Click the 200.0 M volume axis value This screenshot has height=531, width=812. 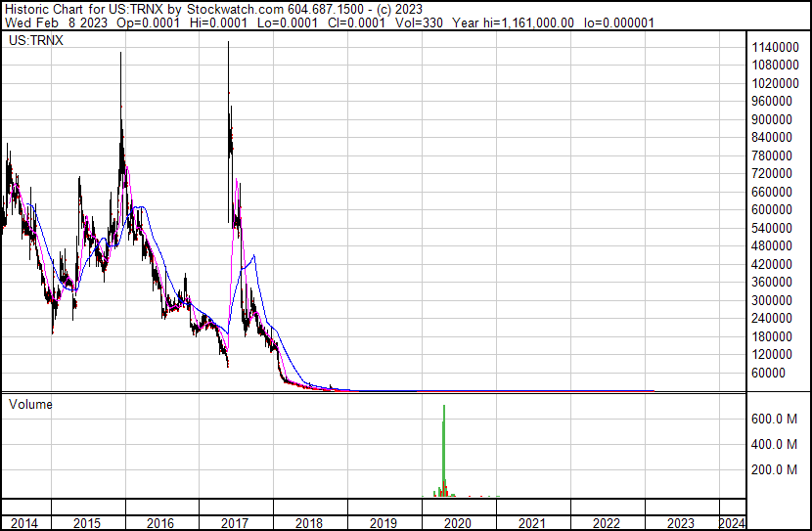tap(774, 469)
